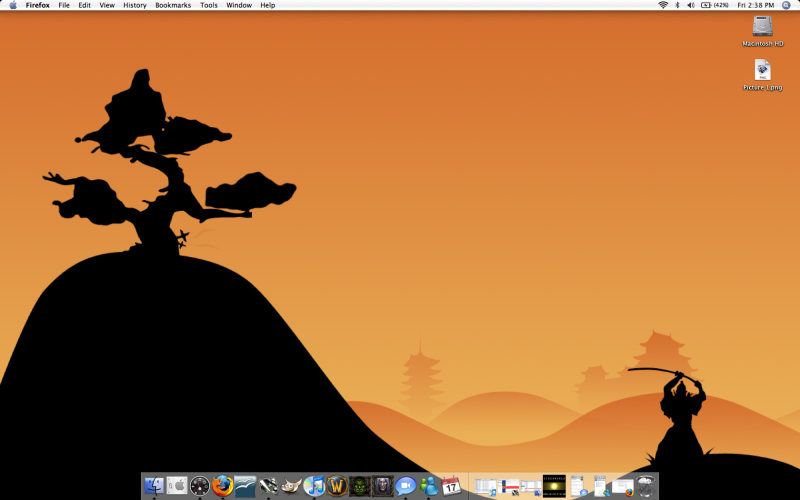This screenshot has width=800, height=500.
Task: Open the volume control menu
Action: click(690, 5)
